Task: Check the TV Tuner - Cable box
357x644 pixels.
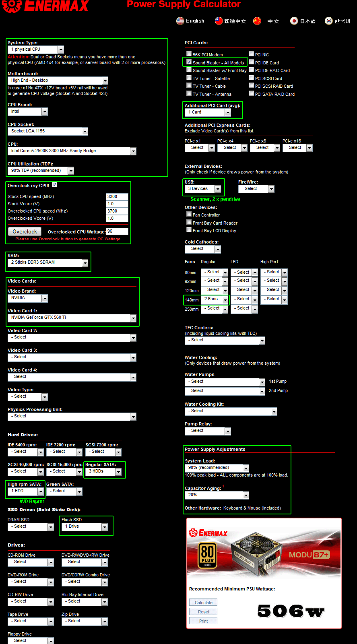Action: pyautogui.click(x=189, y=85)
